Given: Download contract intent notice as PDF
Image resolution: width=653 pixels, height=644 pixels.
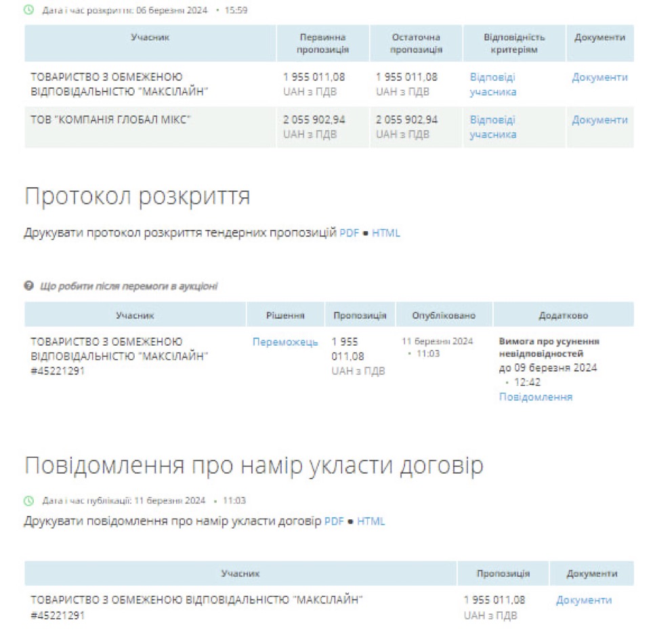Looking at the screenshot, I should click(334, 521).
